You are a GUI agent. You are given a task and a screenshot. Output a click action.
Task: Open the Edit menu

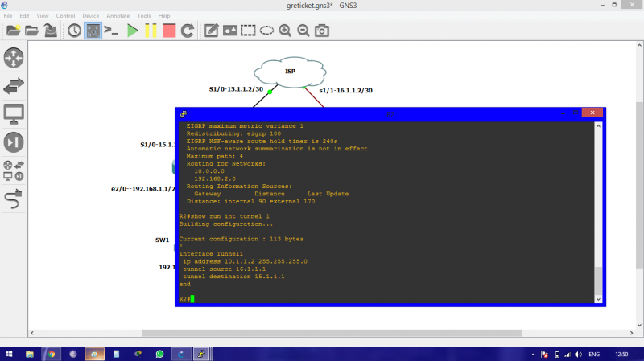(x=24, y=16)
